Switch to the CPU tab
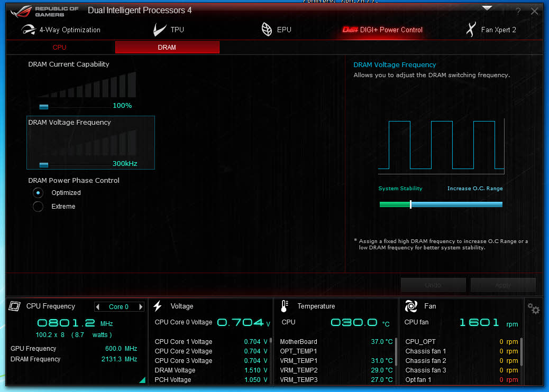Image resolution: width=549 pixels, height=392 pixels. pos(60,48)
